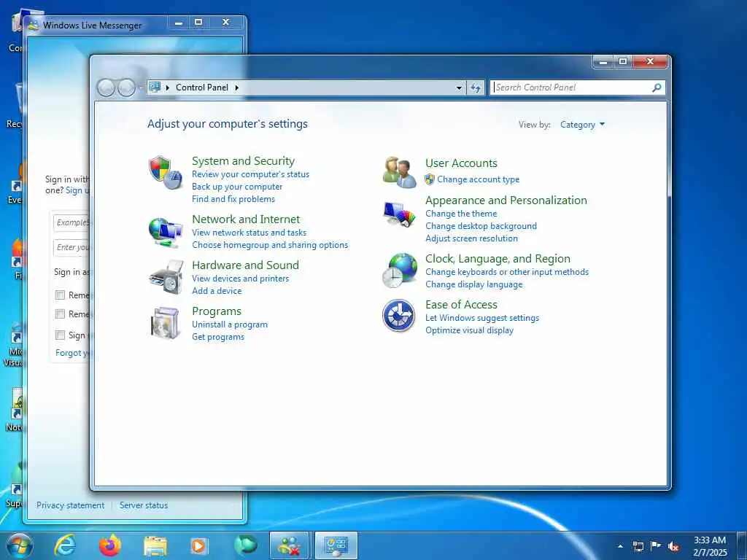
Task: Open the View by Category dropdown
Action: tap(582, 125)
